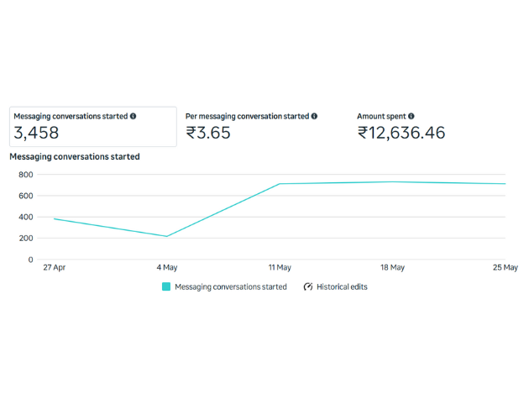Click the ₹12,636.46 amount value
This screenshot has width=529, height=420.
point(401,133)
